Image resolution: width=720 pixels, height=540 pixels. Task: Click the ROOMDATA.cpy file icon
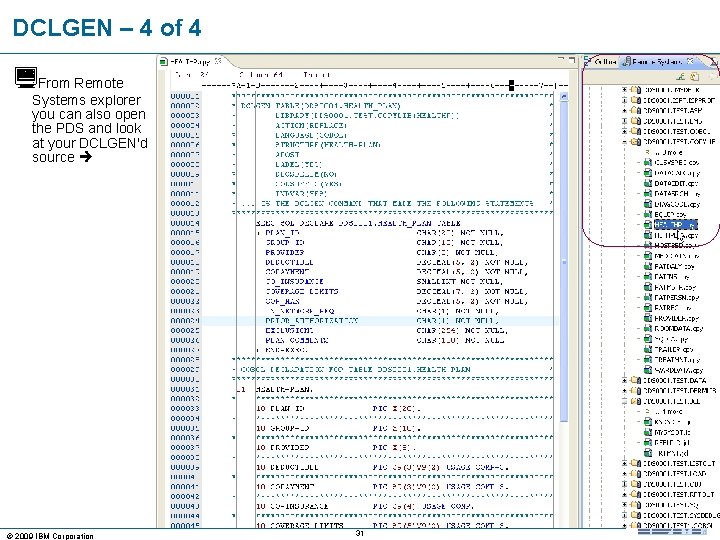(648, 328)
